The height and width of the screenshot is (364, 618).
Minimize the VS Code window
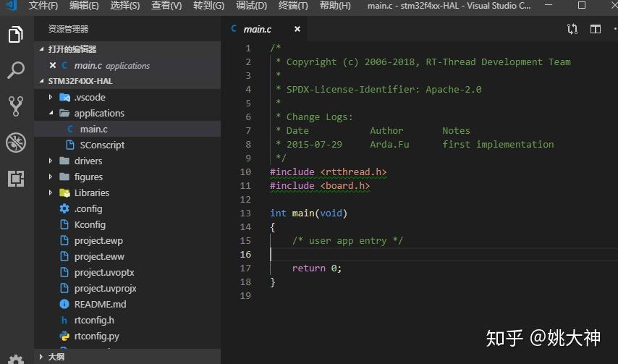pyautogui.click(x=549, y=5)
